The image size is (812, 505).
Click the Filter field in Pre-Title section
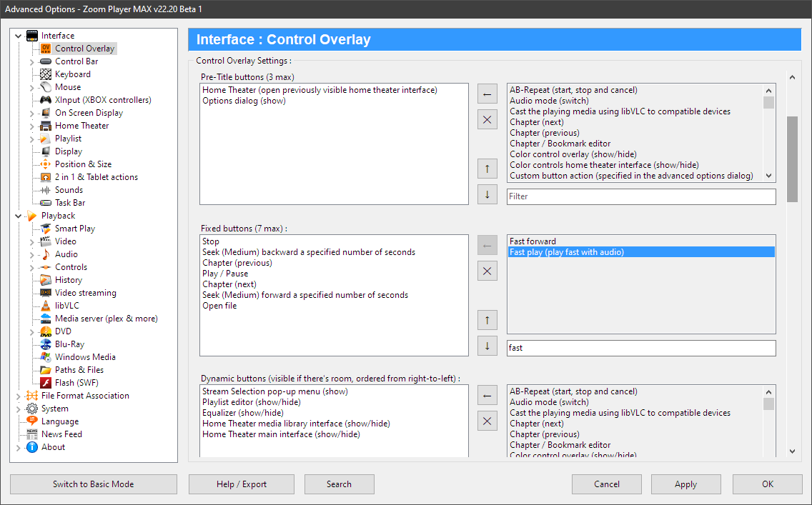coord(641,196)
